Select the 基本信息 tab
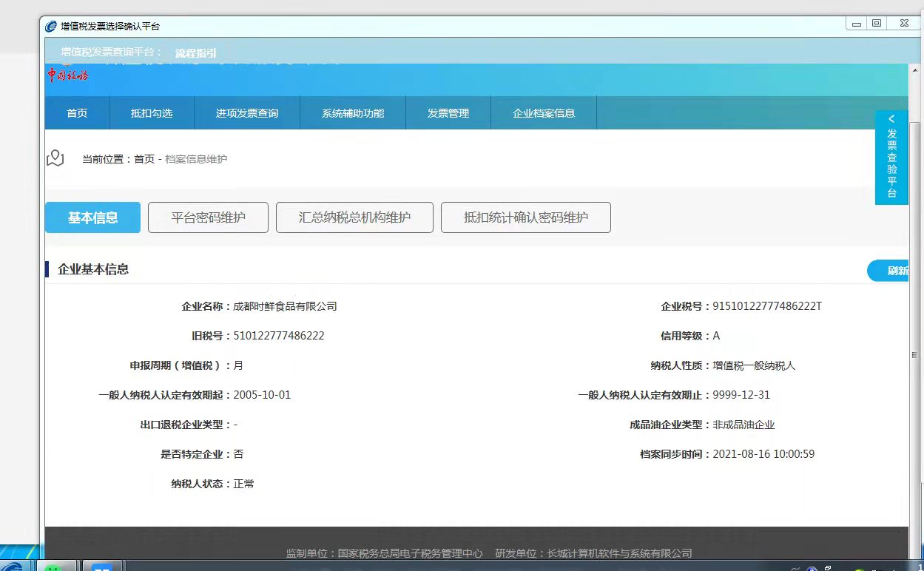Image resolution: width=924 pixels, height=571 pixels. (92, 217)
